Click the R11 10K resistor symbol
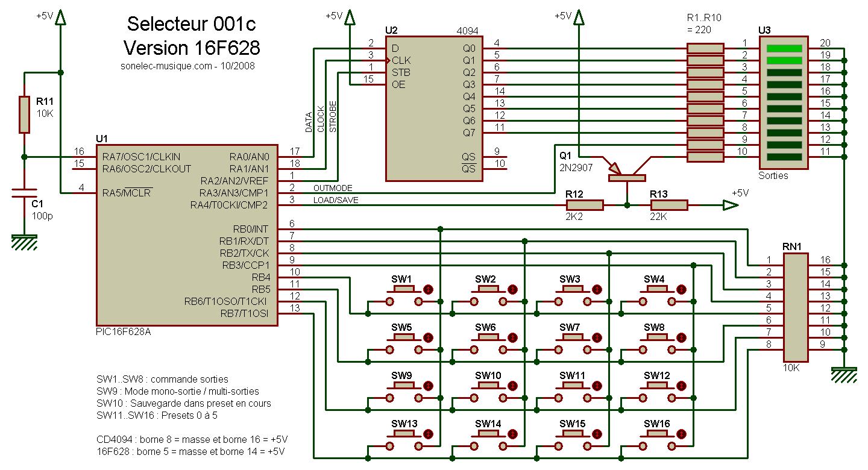Screen dimensions: 868x470 [x=24, y=114]
